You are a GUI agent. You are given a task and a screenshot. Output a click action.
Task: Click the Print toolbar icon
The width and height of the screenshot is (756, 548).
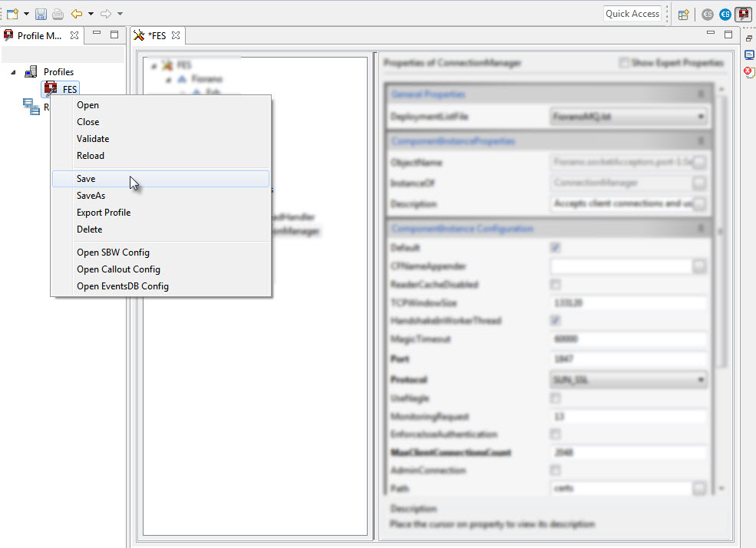[58, 14]
